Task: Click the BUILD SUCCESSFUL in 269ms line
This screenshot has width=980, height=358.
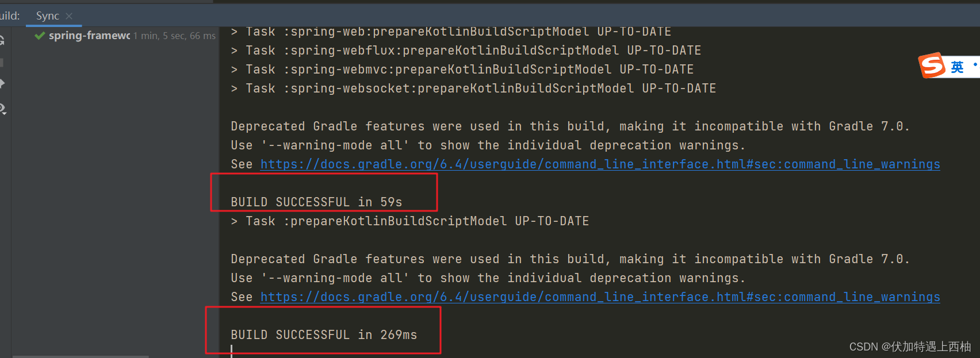Action: tap(324, 335)
